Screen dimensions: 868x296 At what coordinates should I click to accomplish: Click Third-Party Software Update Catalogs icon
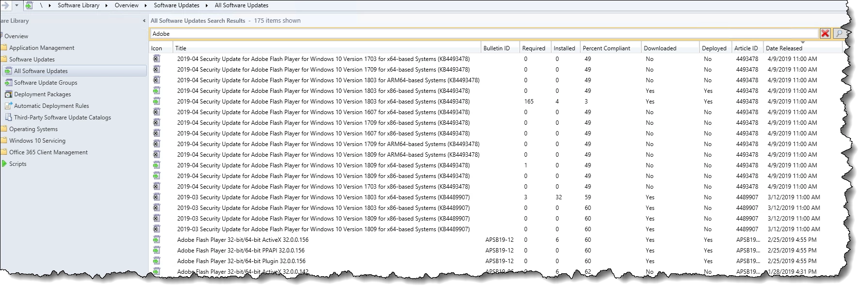[8, 118]
